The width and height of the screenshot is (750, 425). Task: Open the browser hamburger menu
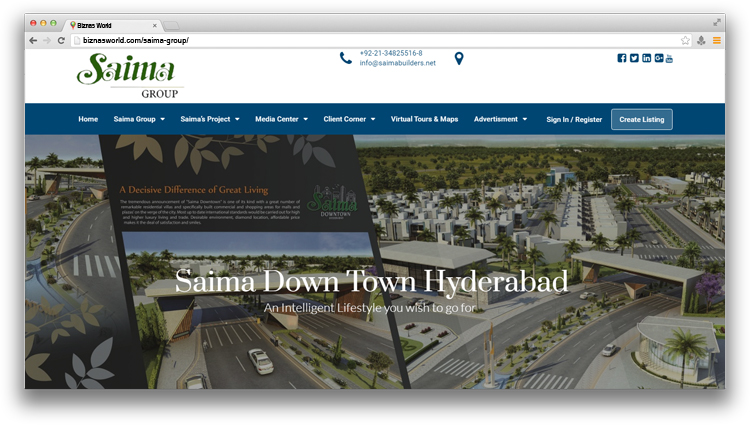pyautogui.click(x=717, y=41)
